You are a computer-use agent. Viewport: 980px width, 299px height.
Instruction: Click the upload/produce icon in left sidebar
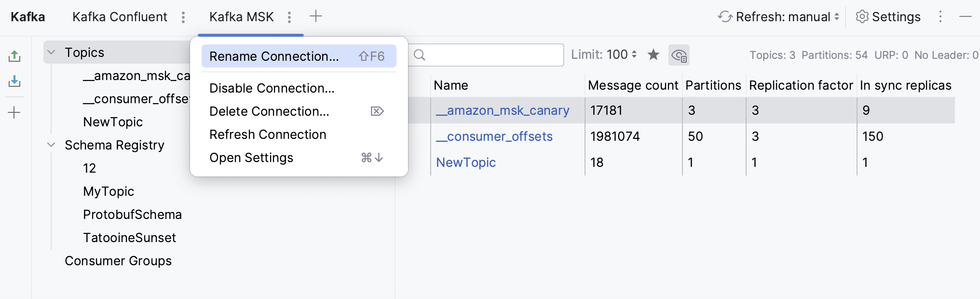click(14, 56)
